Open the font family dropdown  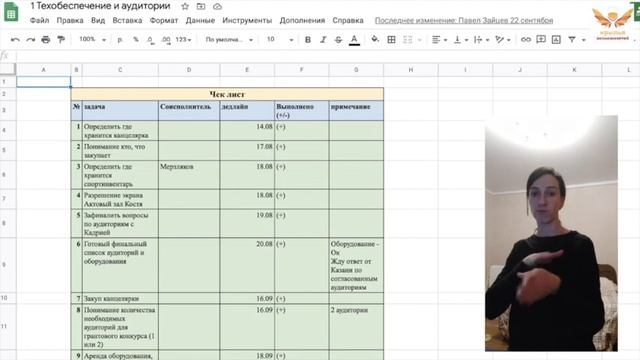(229, 40)
